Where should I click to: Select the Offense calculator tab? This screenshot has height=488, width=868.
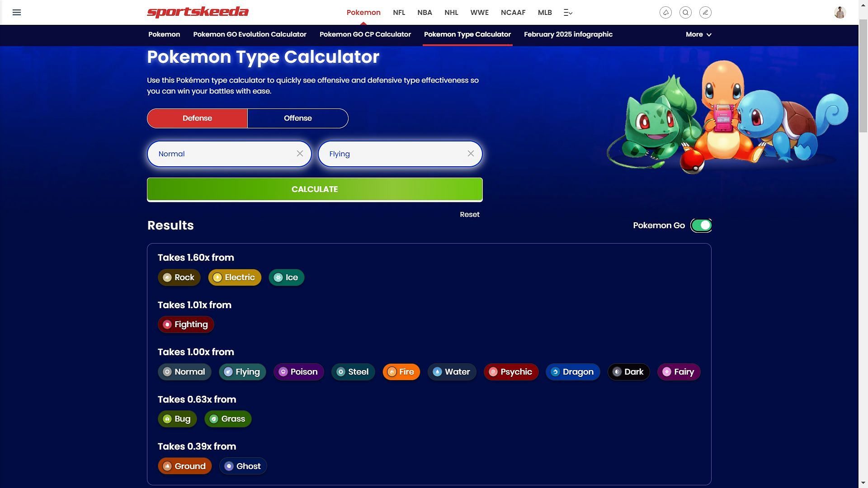[x=297, y=118]
